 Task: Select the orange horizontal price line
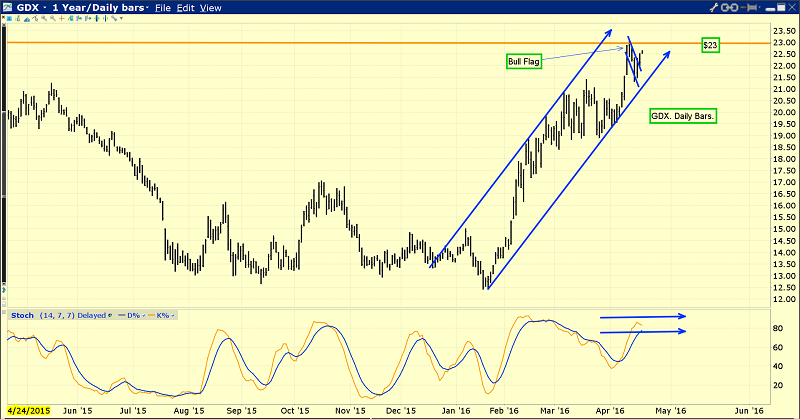tap(300, 43)
